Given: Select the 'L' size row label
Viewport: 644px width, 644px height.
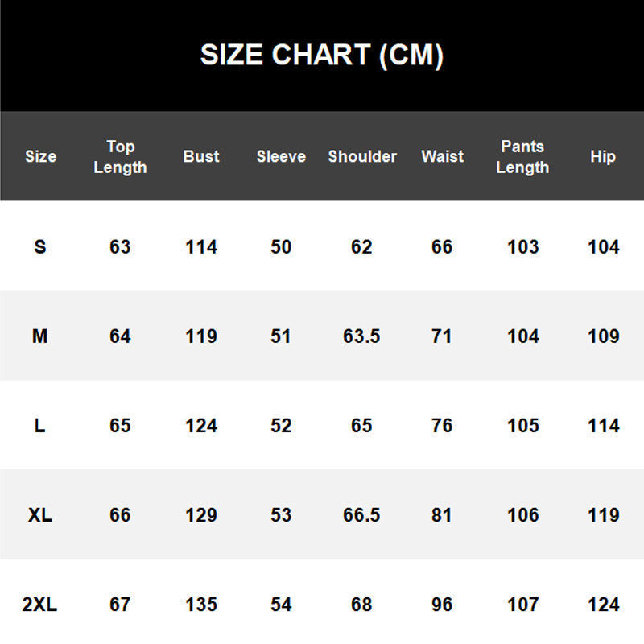Looking at the screenshot, I should click(40, 425).
